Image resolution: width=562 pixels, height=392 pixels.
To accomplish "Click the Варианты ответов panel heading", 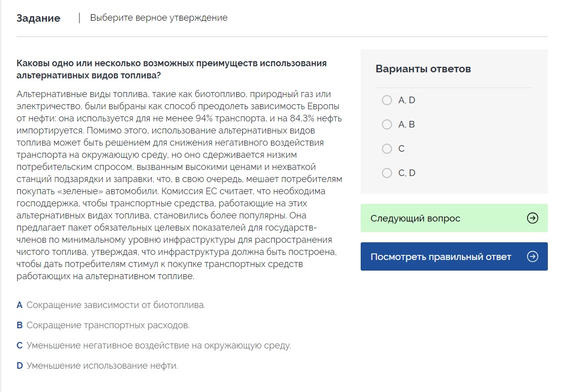I will 423,69.
